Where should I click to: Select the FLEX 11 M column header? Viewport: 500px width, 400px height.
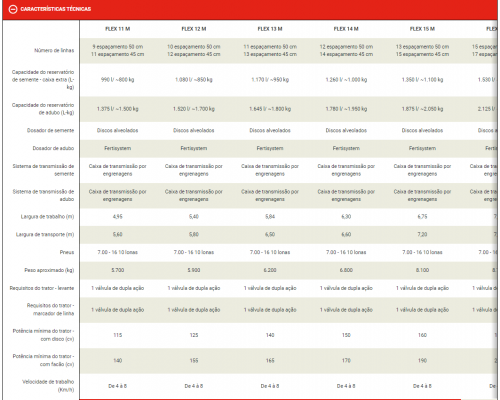(118, 29)
